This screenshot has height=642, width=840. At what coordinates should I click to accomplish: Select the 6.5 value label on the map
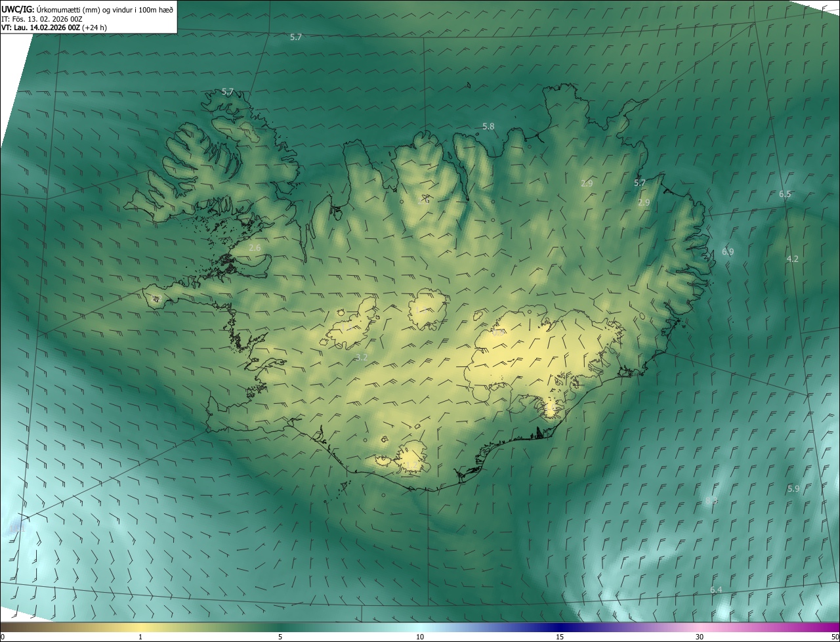[x=785, y=194]
